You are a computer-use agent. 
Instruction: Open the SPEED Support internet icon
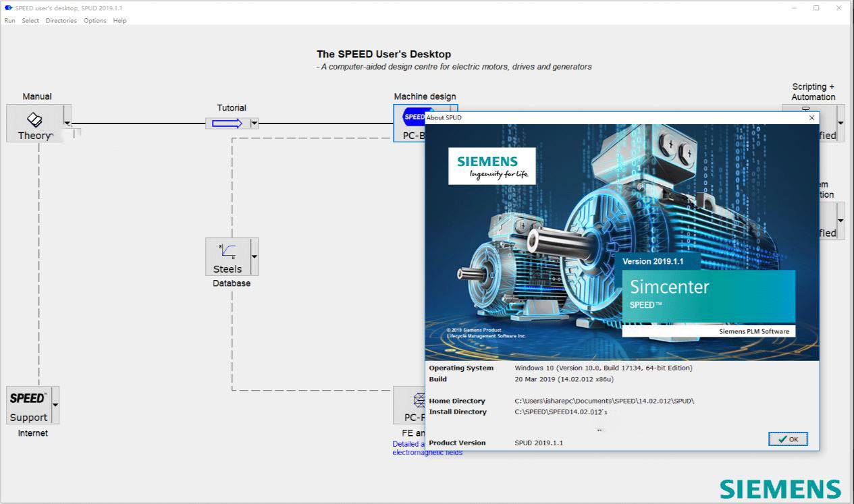point(28,405)
